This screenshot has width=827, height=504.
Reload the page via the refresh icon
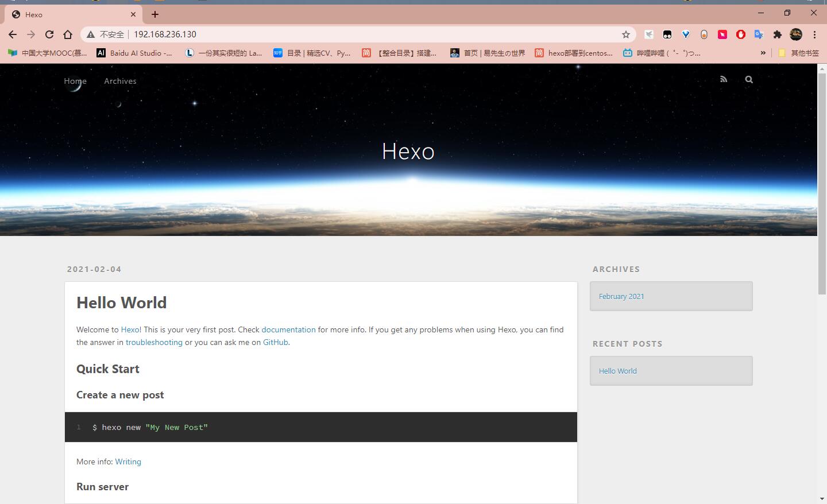tap(49, 34)
